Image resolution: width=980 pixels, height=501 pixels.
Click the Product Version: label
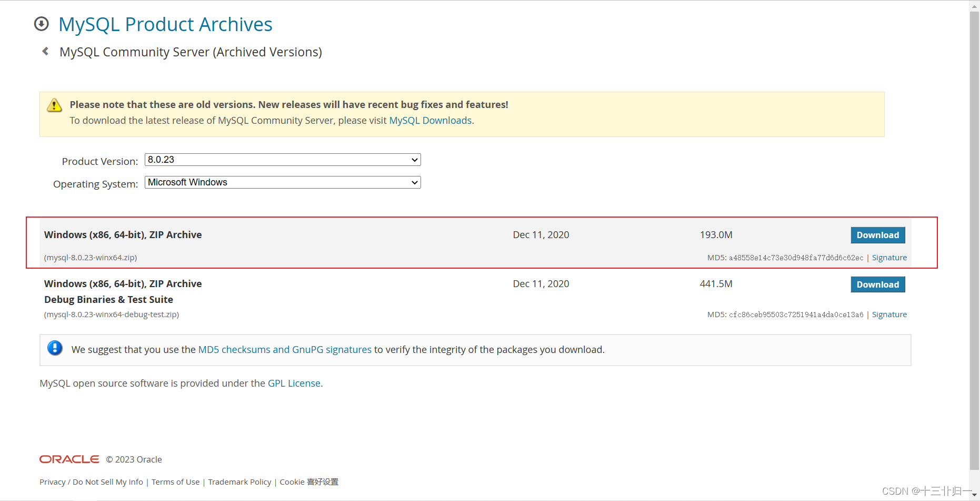[100, 162]
